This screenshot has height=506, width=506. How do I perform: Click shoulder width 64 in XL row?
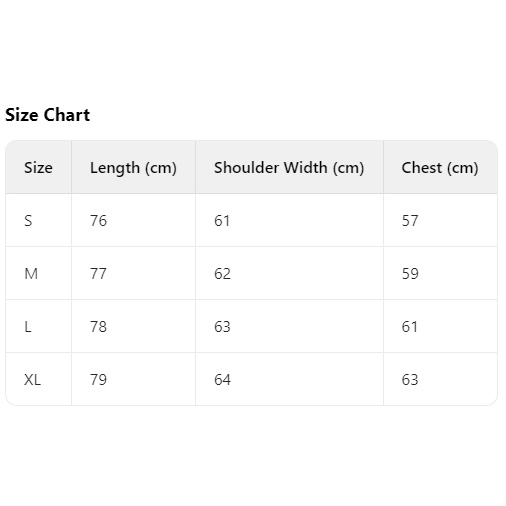click(222, 380)
